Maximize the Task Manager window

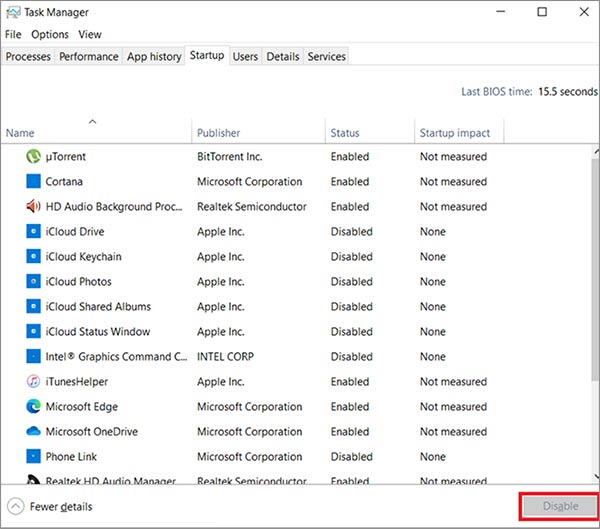coord(542,12)
